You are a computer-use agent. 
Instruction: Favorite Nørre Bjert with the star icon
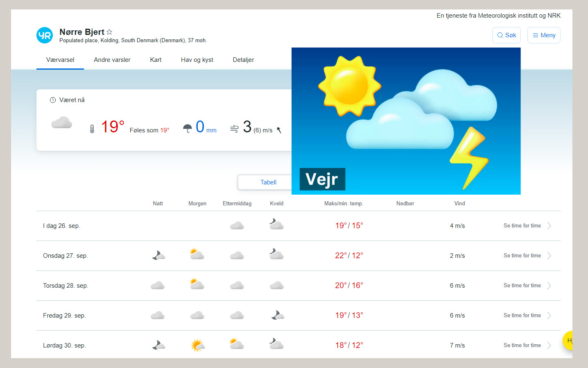109,32
